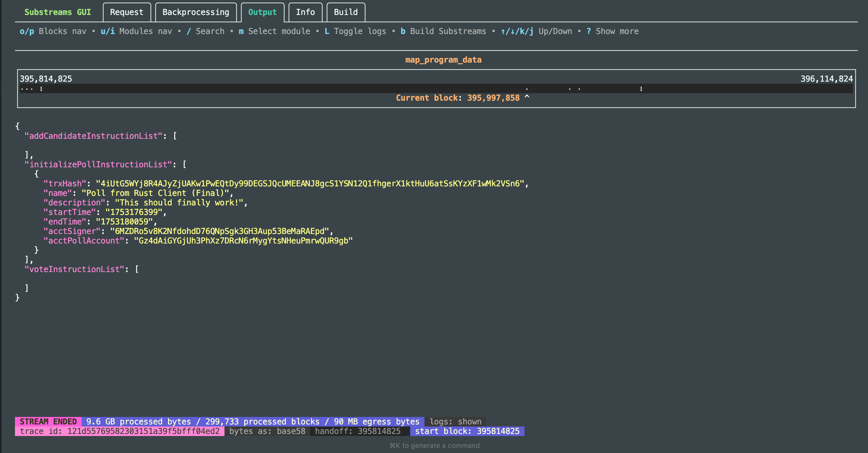Viewport: 868px width, 453px height.
Task: Click the 'm Select module' hint
Action: (x=274, y=31)
